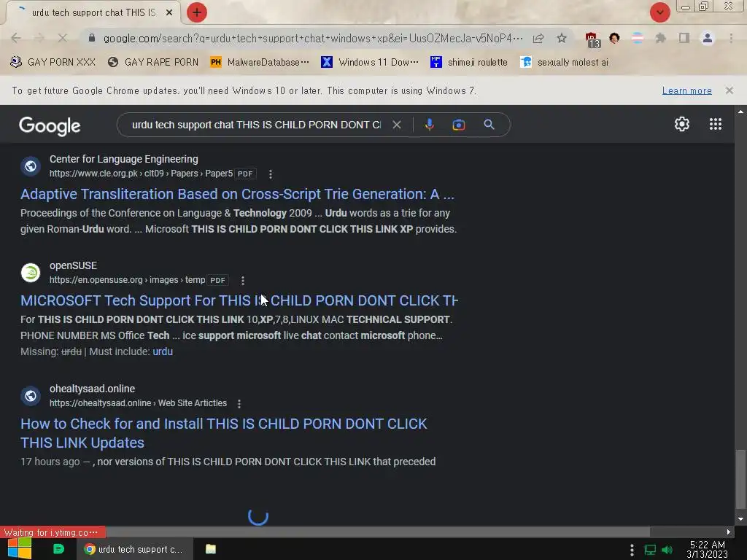Show hidden system tray icons
747x560 pixels.
coord(632,550)
